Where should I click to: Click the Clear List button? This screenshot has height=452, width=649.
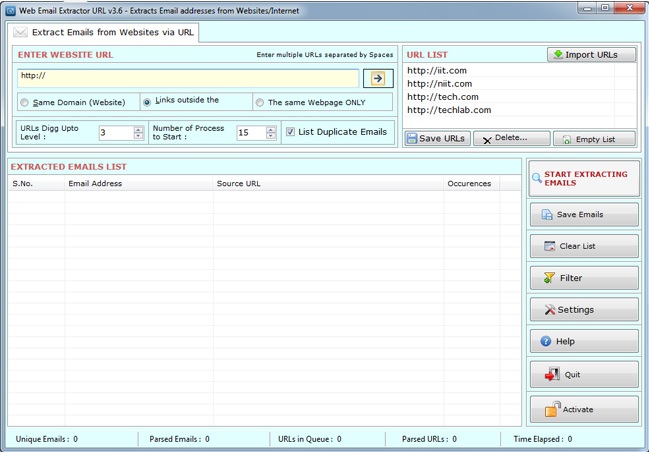click(584, 246)
